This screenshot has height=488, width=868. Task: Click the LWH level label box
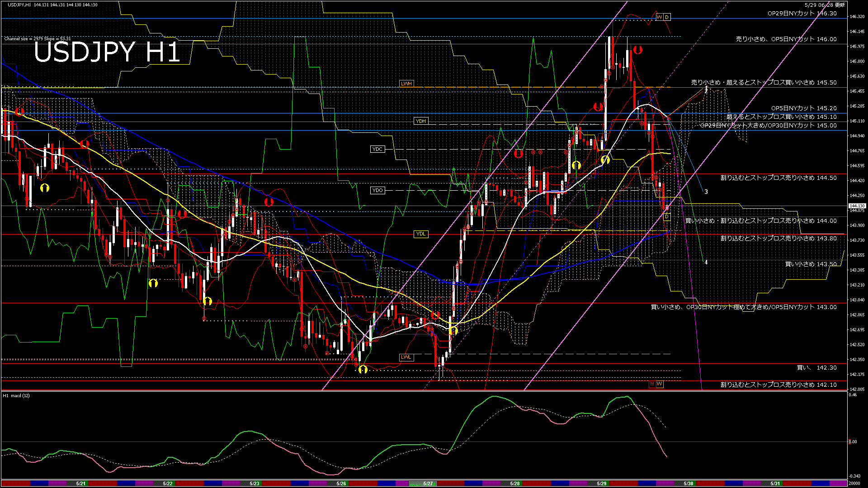[406, 84]
